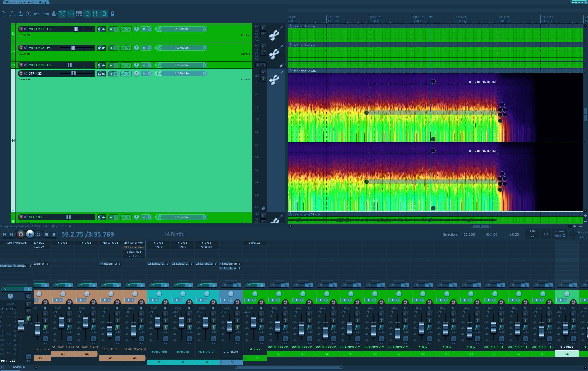The image size is (588, 371).
Task: Toggle auto-crossfade in main toolbar
Action: coord(62,14)
